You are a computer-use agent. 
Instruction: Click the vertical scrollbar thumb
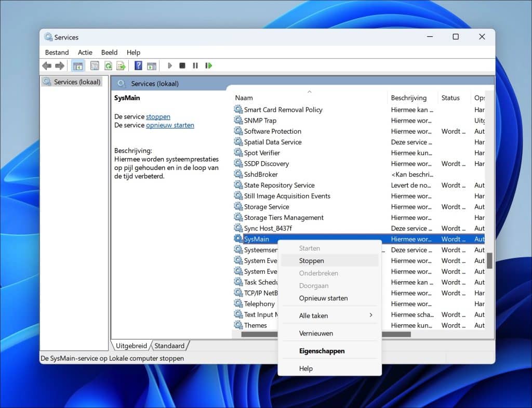tap(489, 260)
